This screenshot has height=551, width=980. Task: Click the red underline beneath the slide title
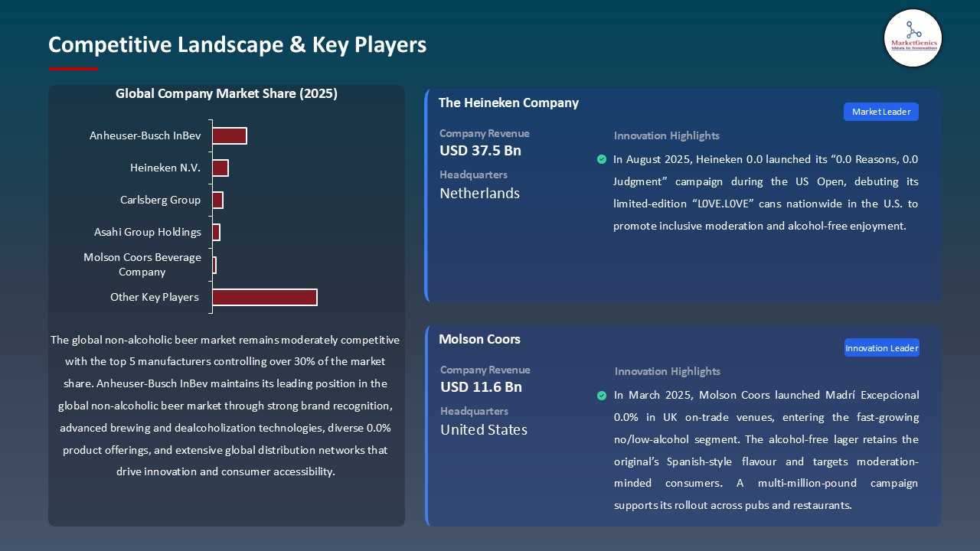(x=73, y=67)
